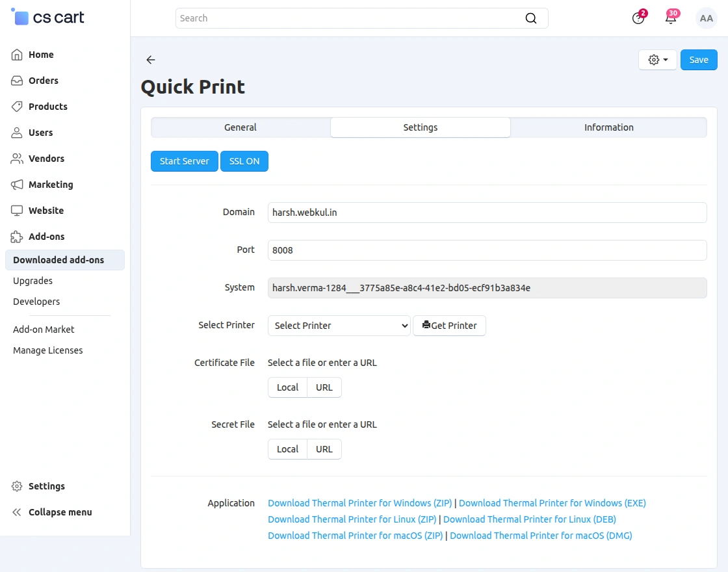Click the Home house icon
Image resolution: width=728 pixels, height=572 pixels.
click(17, 55)
